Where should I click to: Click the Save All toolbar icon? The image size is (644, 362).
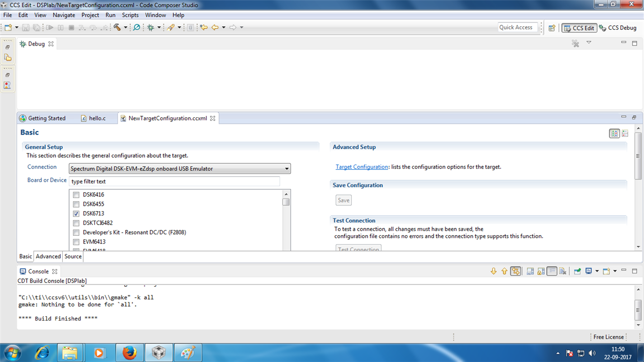point(36,27)
